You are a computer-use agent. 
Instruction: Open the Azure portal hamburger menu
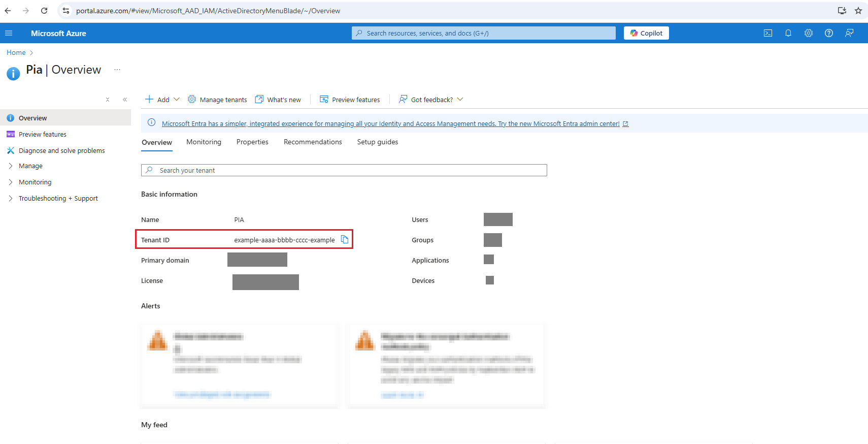[9, 33]
